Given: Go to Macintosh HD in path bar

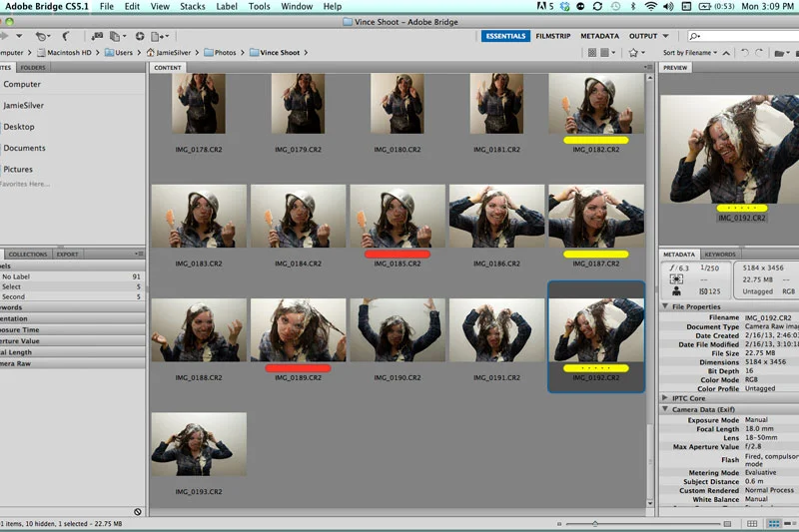Looking at the screenshot, I should pyautogui.click(x=64, y=53).
